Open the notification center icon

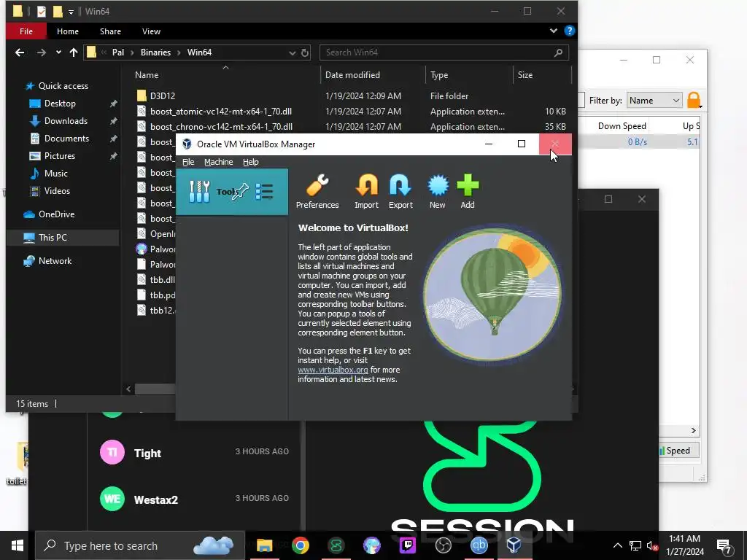coord(724,546)
